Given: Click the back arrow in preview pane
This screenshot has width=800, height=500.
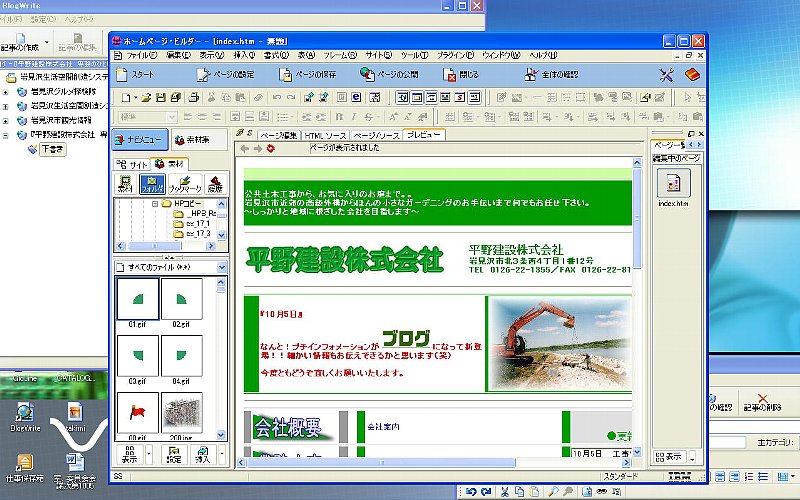Looking at the screenshot, I should click(244, 148).
